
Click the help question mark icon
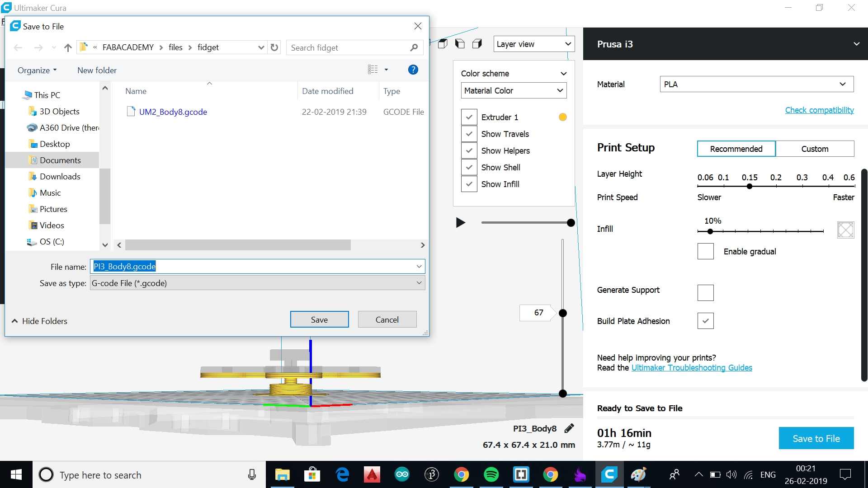413,70
